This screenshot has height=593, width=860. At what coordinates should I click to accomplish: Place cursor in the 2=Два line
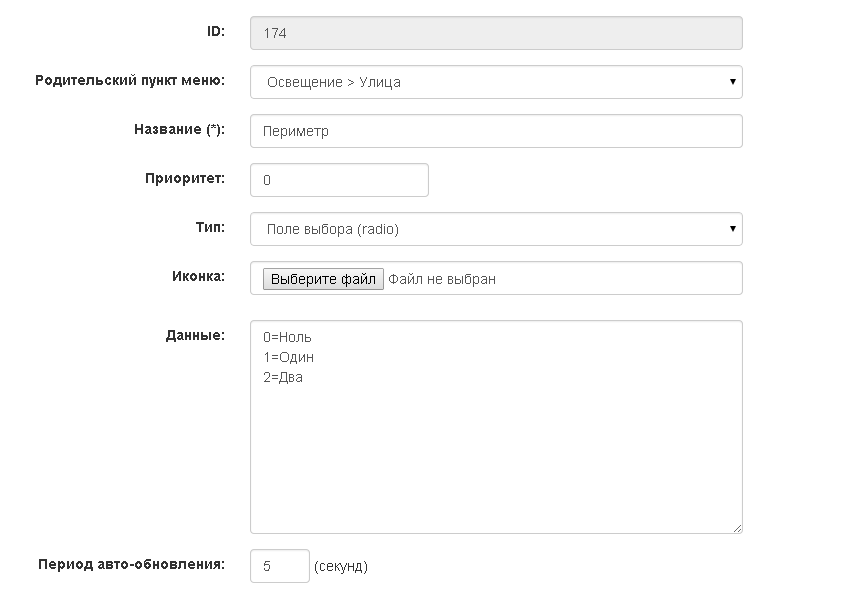click(283, 377)
